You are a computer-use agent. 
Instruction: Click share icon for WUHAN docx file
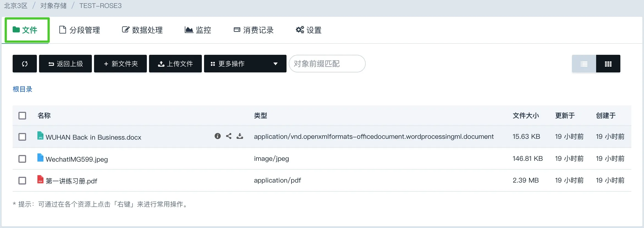pos(229,136)
